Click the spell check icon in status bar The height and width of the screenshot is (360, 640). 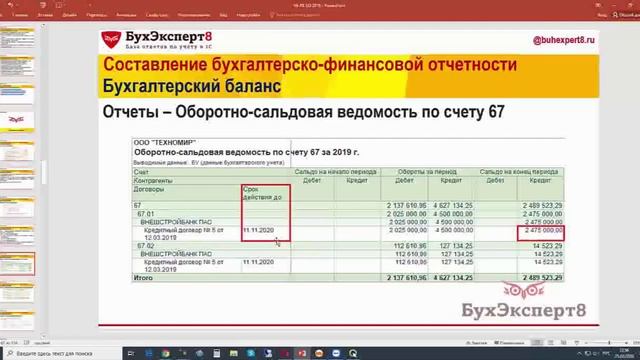(x=27, y=343)
